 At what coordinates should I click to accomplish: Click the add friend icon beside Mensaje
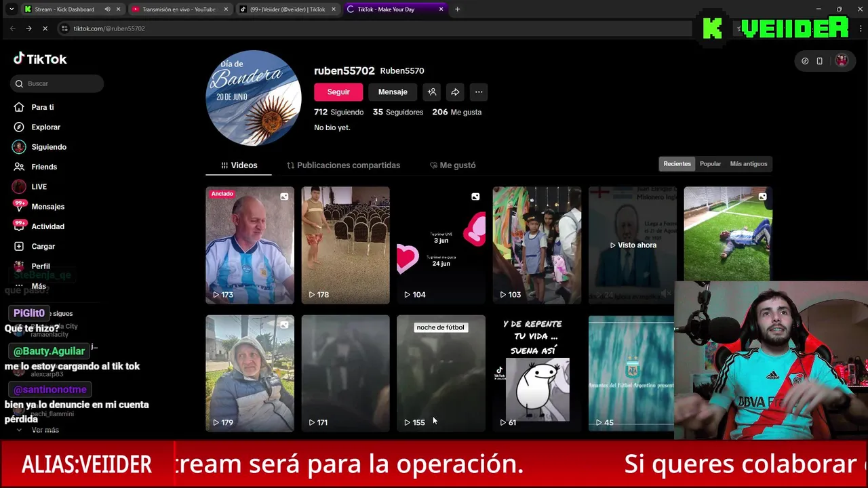(x=432, y=92)
